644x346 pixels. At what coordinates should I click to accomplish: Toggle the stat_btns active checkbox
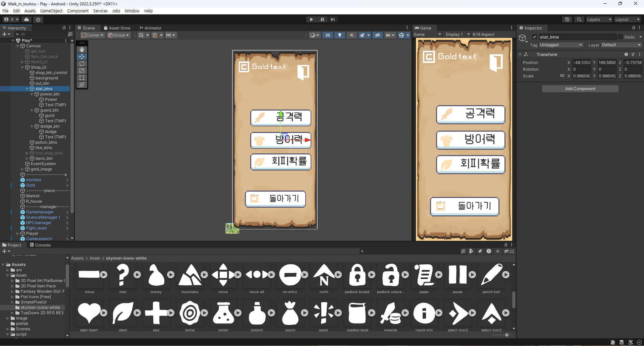pyautogui.click(x=535, y=37)
